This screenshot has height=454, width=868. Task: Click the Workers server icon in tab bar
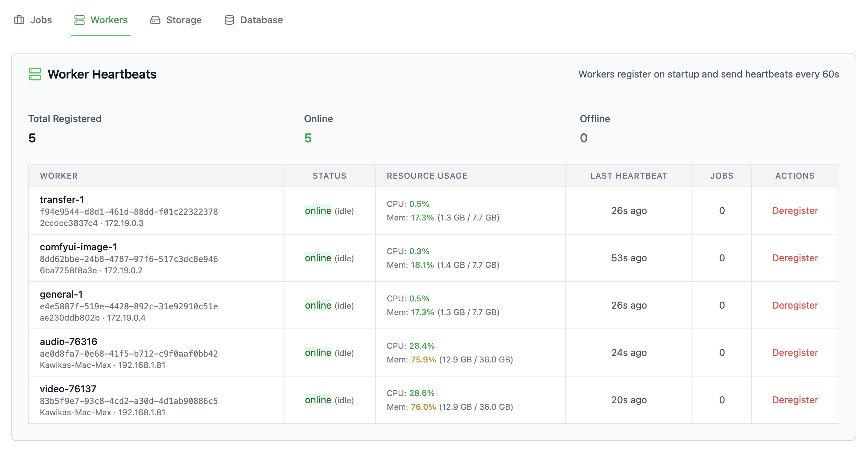(79, 20)
